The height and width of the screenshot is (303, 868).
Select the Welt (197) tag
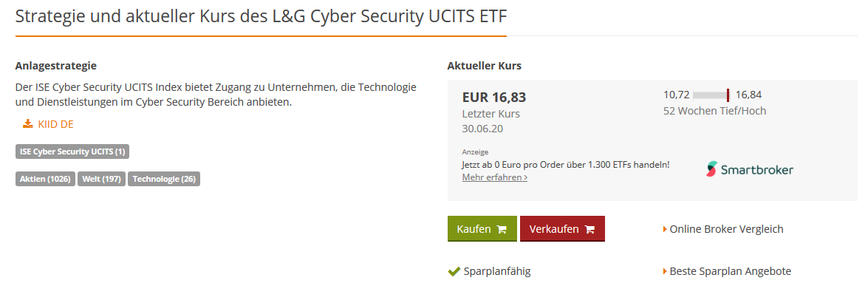[x=101, y=179]
